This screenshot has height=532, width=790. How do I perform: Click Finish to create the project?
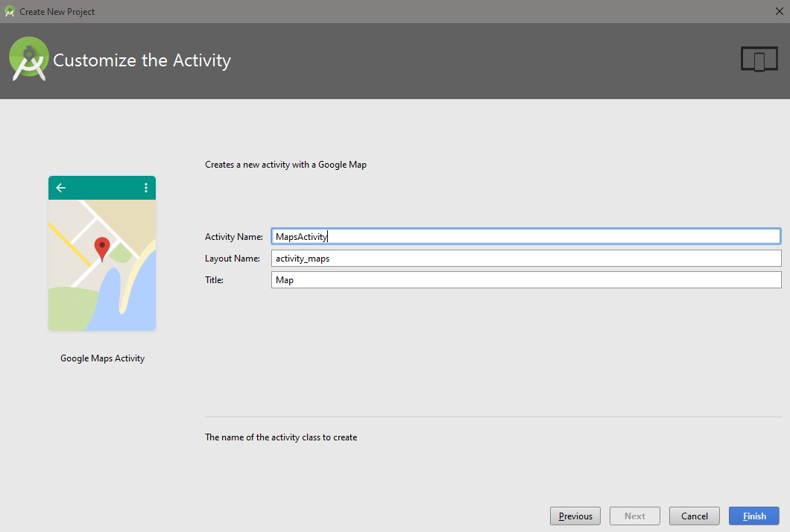click(x=754, y=516)
